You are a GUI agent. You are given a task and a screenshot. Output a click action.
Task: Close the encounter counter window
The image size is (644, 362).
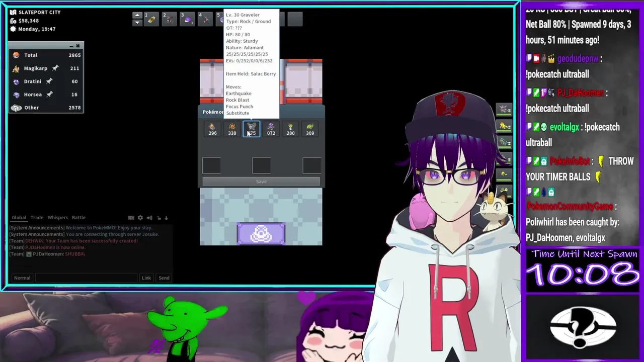coord(78,46)
